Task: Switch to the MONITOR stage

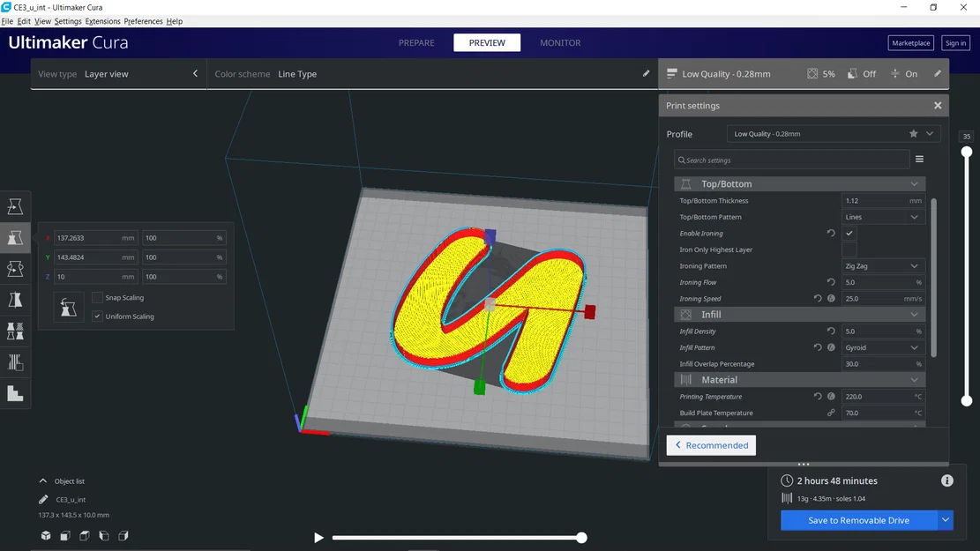Action: click(x=560, y=42)
